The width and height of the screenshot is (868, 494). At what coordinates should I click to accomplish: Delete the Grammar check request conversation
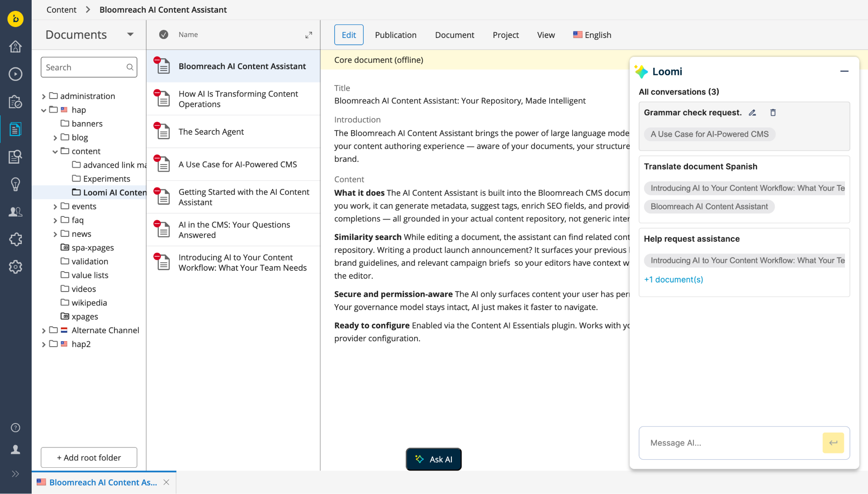[x=773, y=113]
